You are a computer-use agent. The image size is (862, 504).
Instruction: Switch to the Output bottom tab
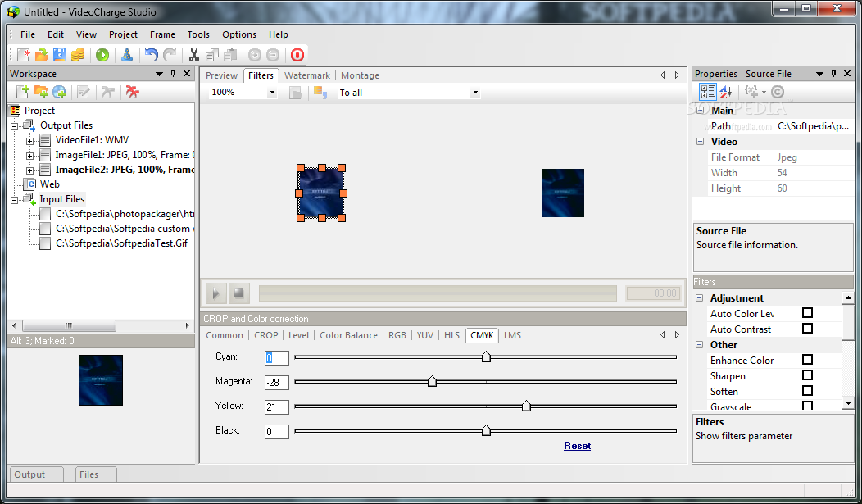coord(36,474)
